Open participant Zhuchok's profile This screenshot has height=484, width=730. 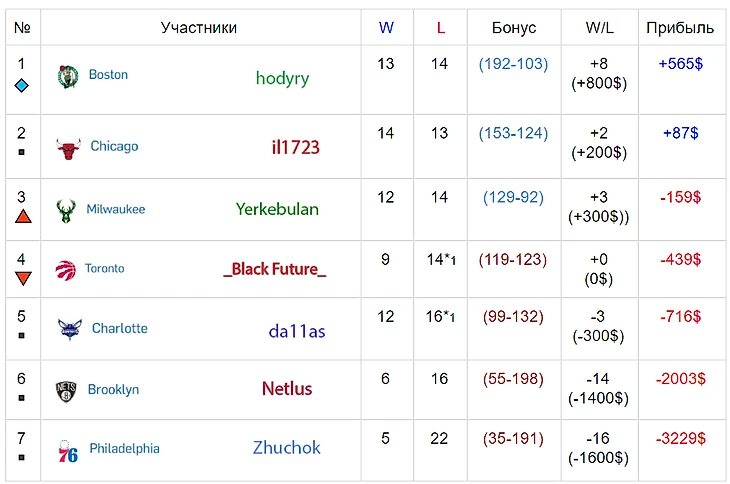pyautogui.click(x=286, y=448)
